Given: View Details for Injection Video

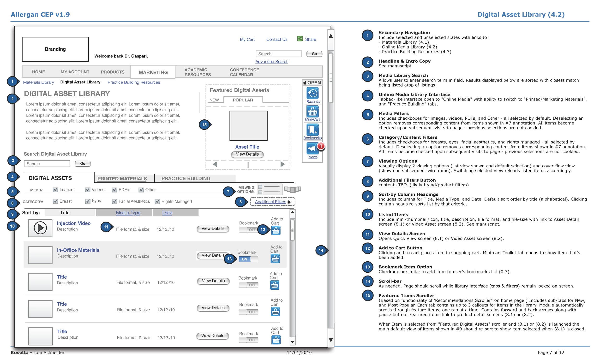Looking at the screenshot, I should [213, 229].
